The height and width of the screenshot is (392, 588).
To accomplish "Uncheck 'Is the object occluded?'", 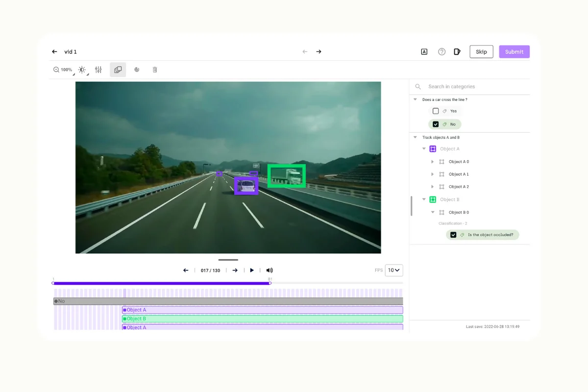I will pyautogui.click(x=453, y=235).
